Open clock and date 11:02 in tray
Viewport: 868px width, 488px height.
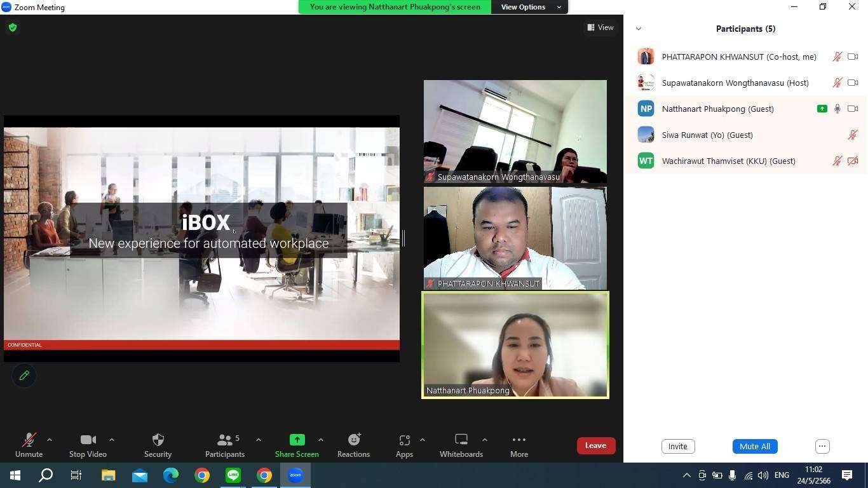point(814,475)
